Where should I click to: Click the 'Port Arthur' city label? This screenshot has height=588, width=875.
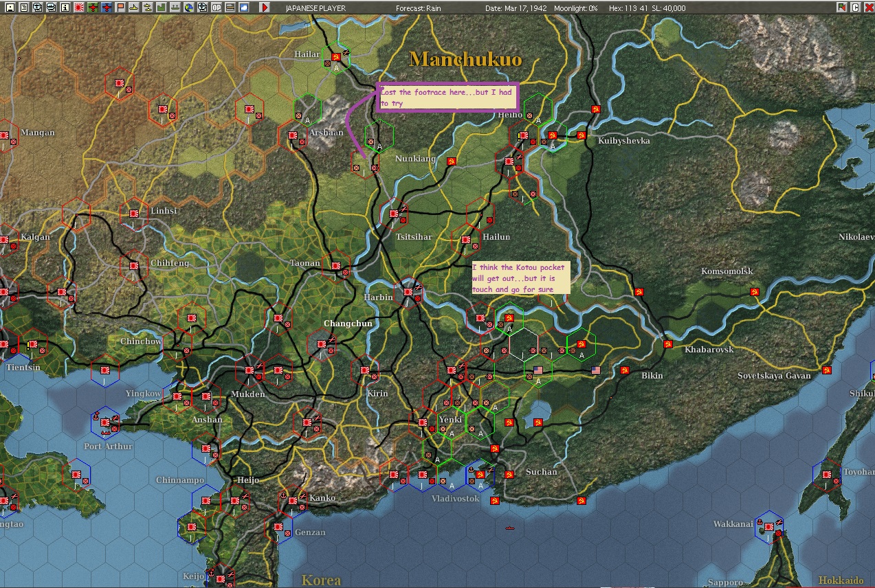click(108, 446)
